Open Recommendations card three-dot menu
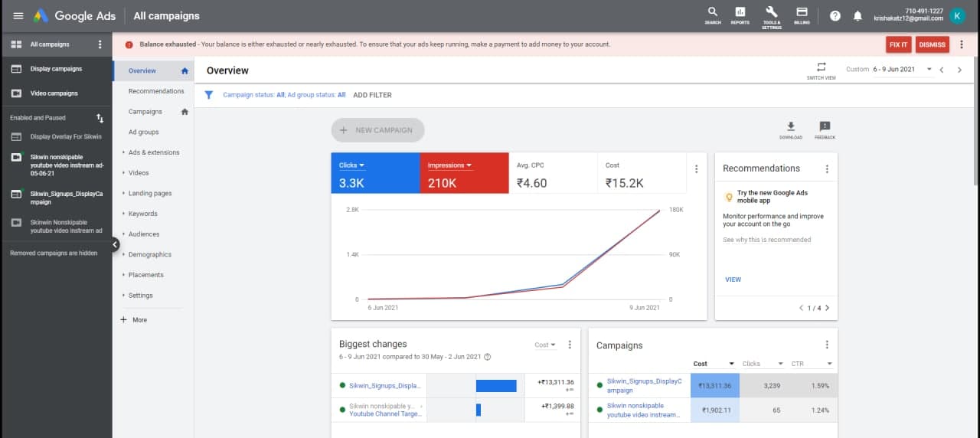980x438 pixels. tap(827, 168)
